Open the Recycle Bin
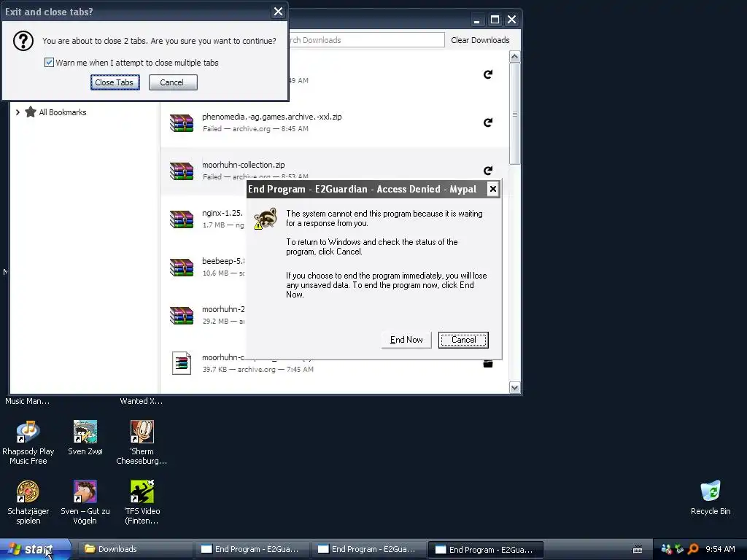Viewport: 747px width, 560px height. point(711,491)
